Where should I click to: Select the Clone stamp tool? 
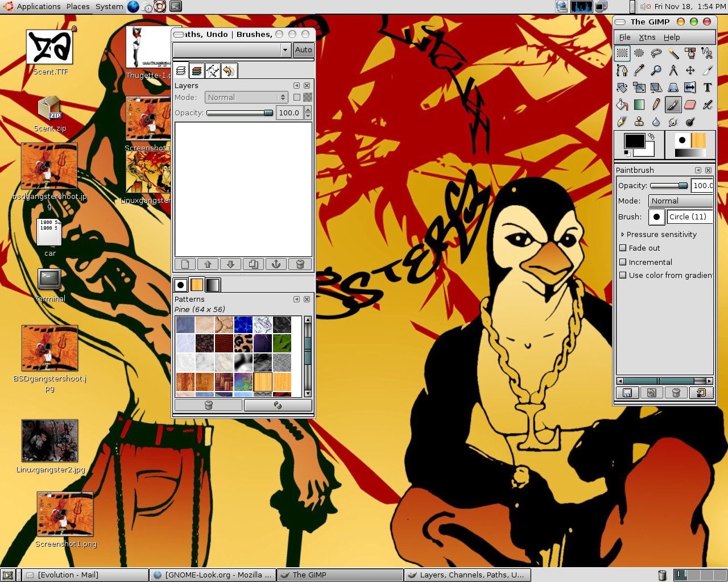(639, 122)
